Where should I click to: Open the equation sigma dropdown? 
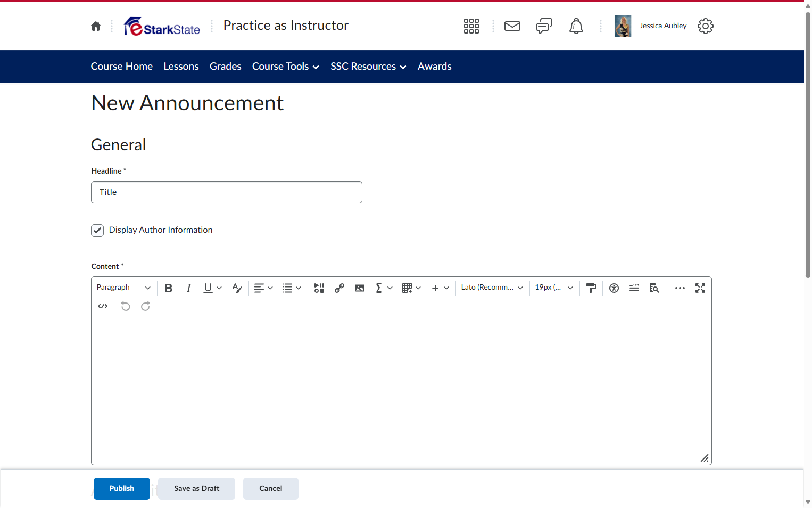coord(384,288)
